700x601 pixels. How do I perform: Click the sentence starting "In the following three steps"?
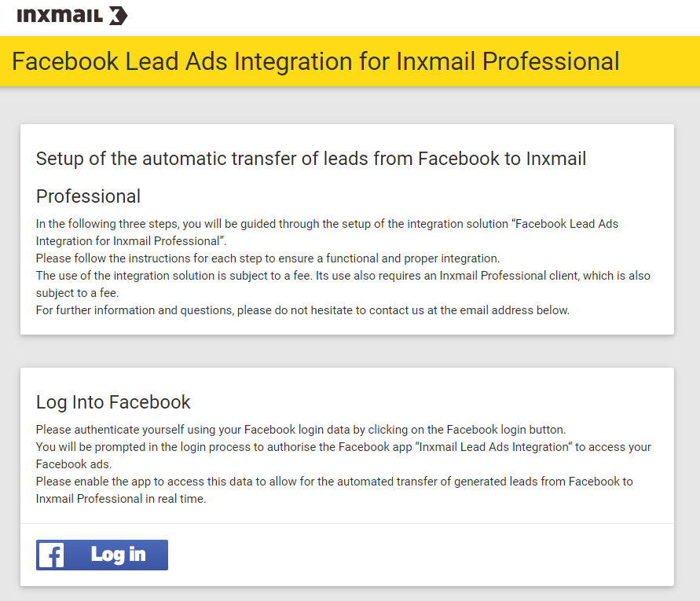click(327, 233)
